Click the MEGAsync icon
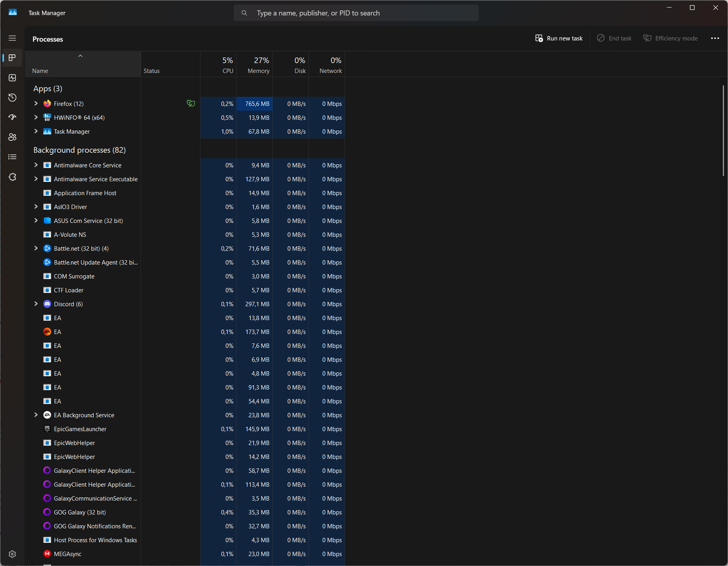 [47, 554]
